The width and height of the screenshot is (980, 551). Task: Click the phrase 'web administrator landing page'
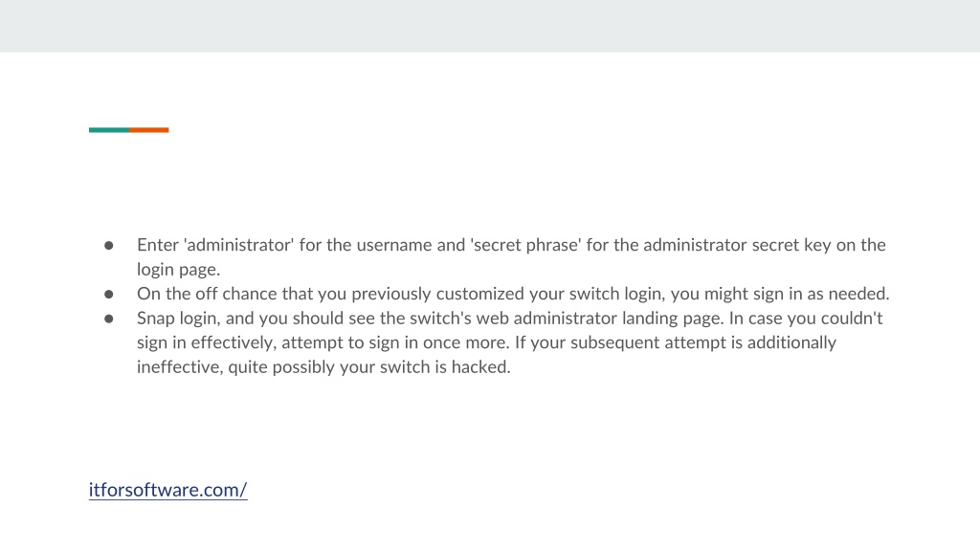pyautogui.click(x=599, y=318)
